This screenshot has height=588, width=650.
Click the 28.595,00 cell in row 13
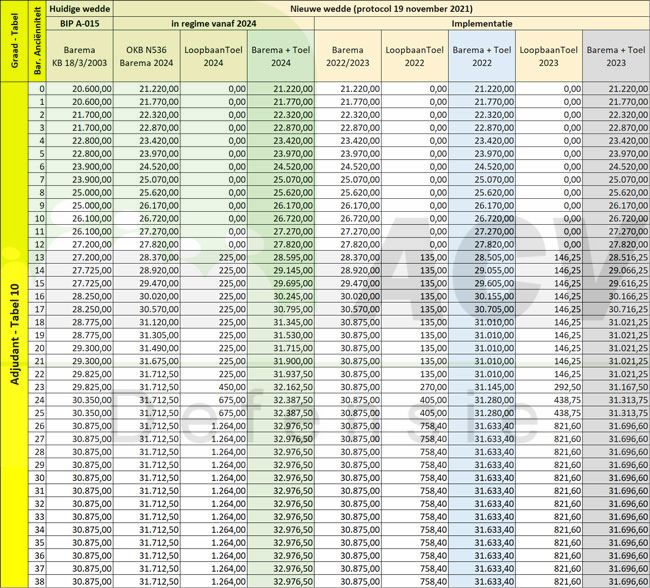click(x=281, y=258)
